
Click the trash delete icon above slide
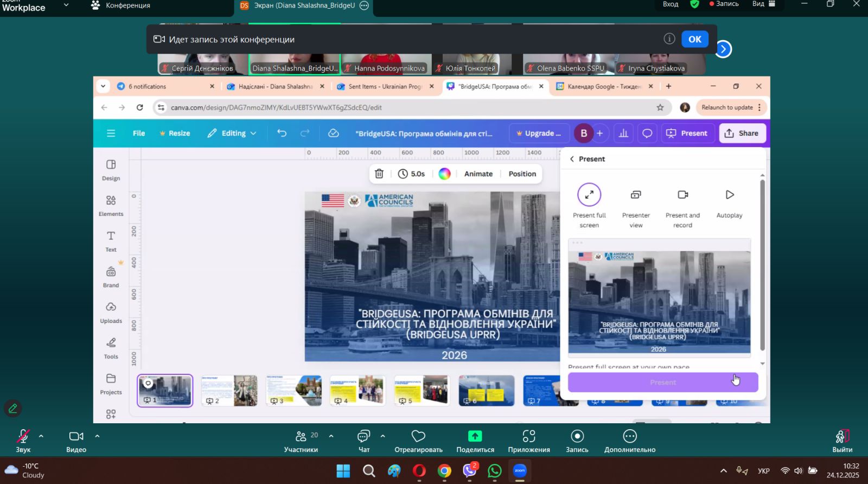379,174
